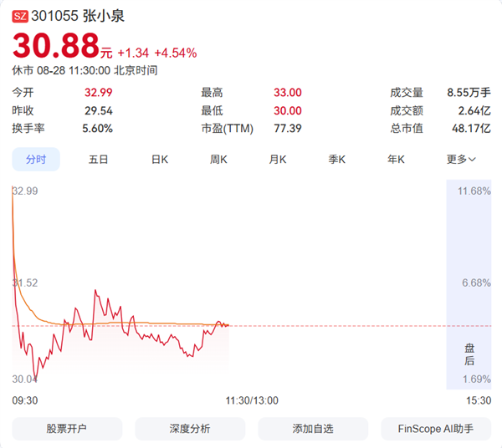Viewport: 502px width, 448px height.
Task: Click the 11:30/13:00 time label
Action: coord(252,400)
